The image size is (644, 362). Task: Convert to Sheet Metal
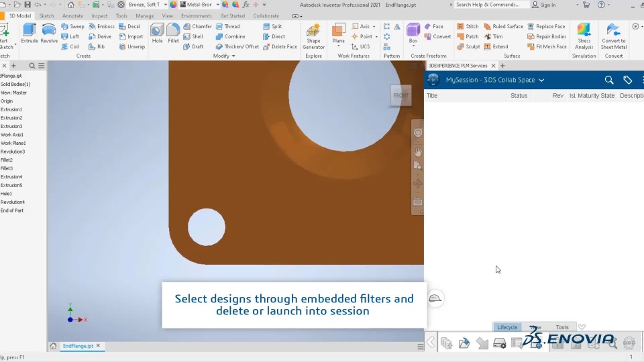coord(614,36)
